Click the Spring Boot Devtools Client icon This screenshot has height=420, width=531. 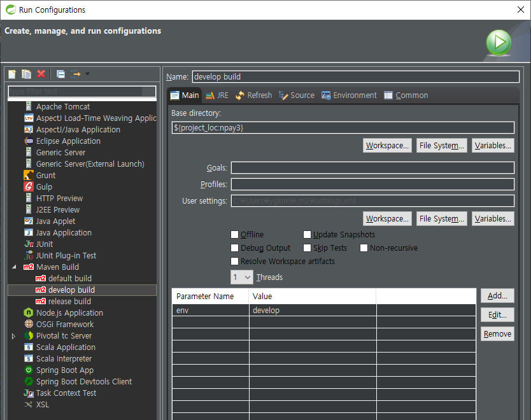point(29,381)
